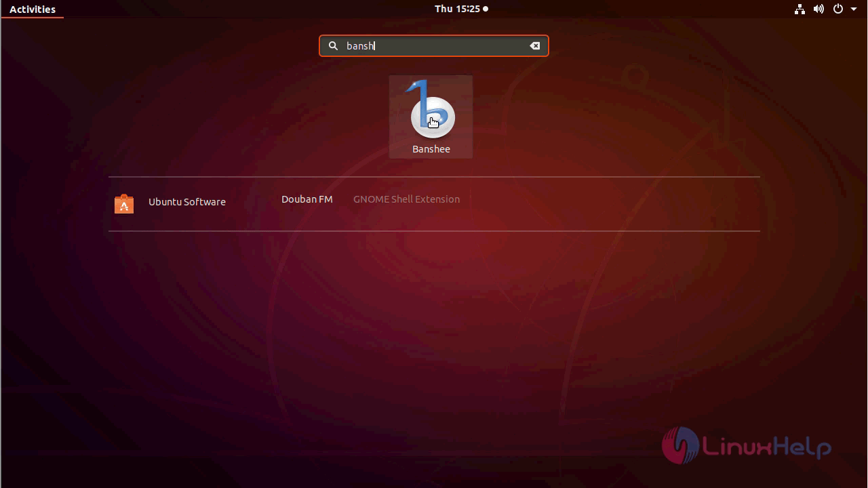868x488 pixels.
Task: Open Ubuntu Software shopping bag icon
Action: point(124,203)
